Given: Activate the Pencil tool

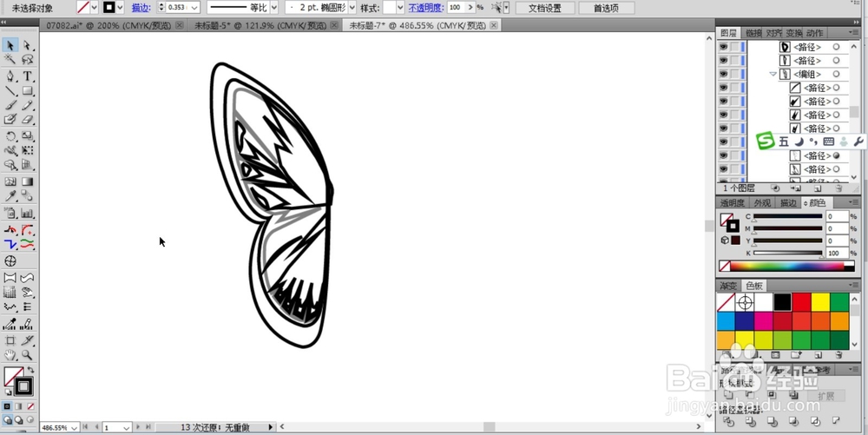Looking at the screenshot, I should pos(27,105).
